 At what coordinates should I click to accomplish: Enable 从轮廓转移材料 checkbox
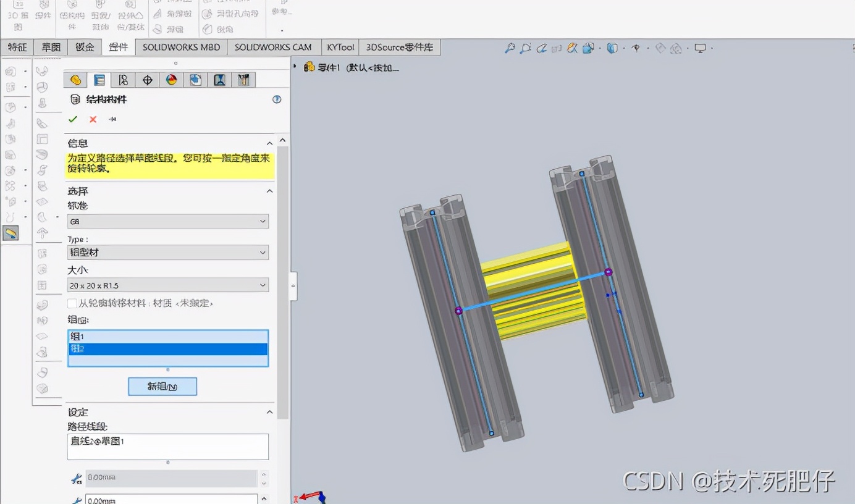72,303
